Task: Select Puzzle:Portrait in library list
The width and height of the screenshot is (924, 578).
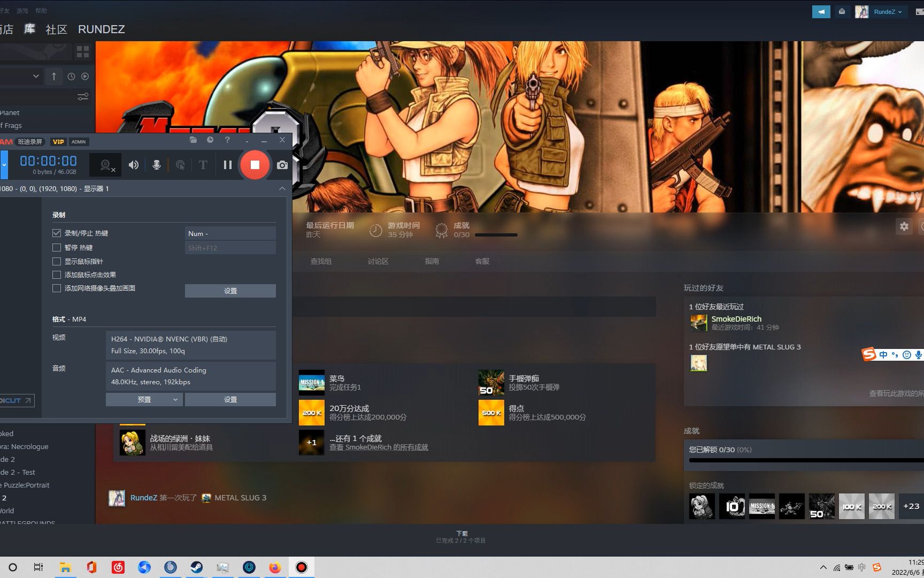Action: [25, 485]
